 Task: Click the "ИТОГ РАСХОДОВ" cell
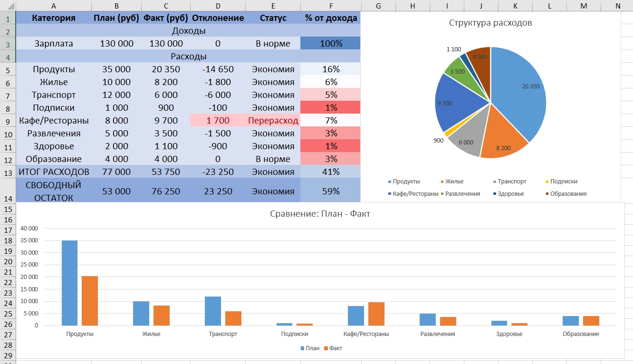[x=53, y=172]
